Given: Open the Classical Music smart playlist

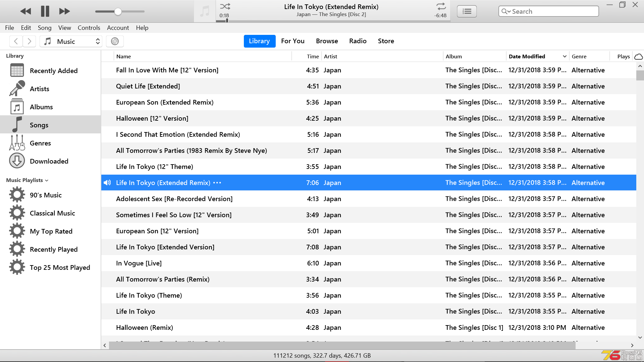Looking at the screenshot, I should tap(50, 213).
